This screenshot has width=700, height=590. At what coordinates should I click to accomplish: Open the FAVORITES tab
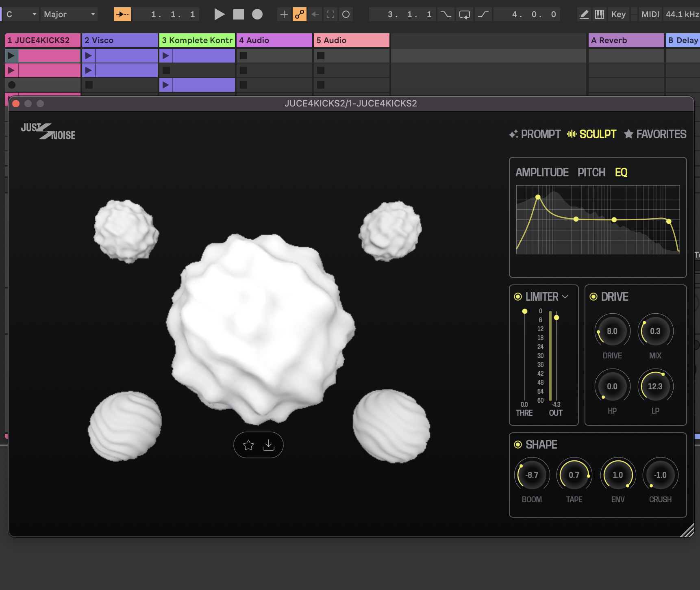pyautogui.click(x=655, y=134)
